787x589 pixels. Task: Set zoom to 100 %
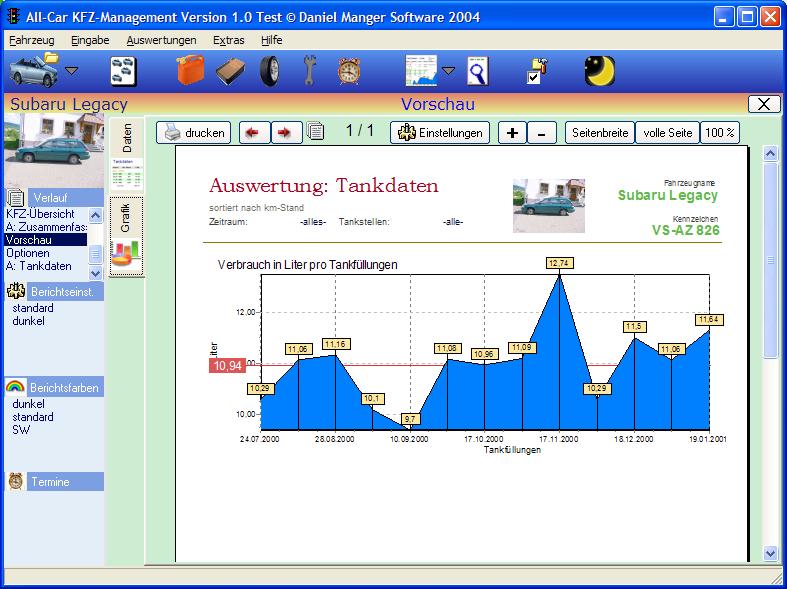coord(720,133)
